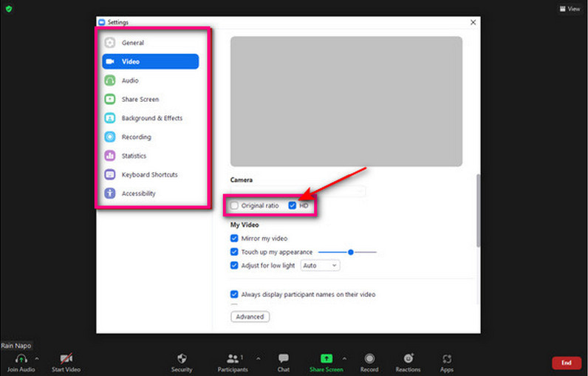
Task: Click the Record icon in toolbar
Action: pyautogui.click(x=369, y=358)
